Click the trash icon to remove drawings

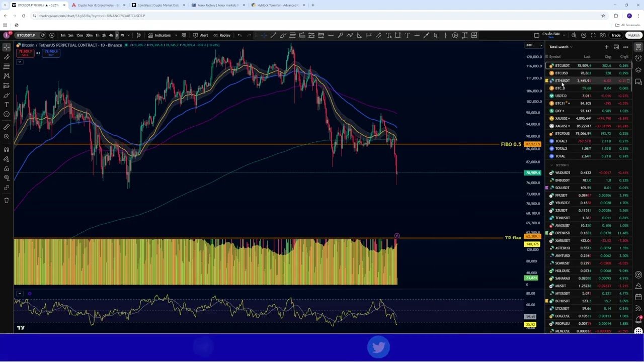click(7, 200)
